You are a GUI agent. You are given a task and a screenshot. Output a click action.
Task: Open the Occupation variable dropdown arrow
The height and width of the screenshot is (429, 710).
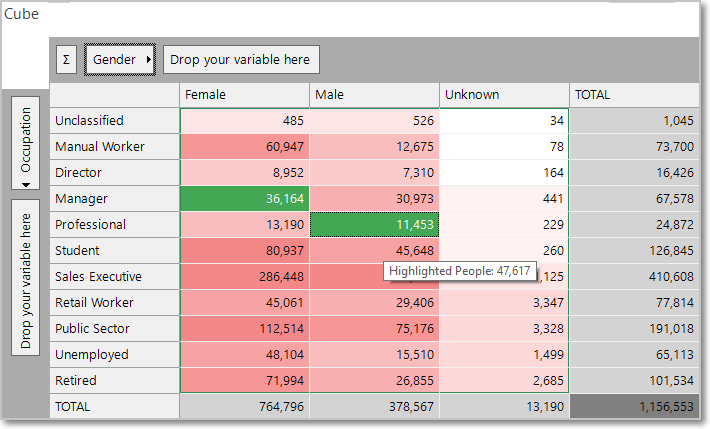pyautogui.click(x=25, y=184)
